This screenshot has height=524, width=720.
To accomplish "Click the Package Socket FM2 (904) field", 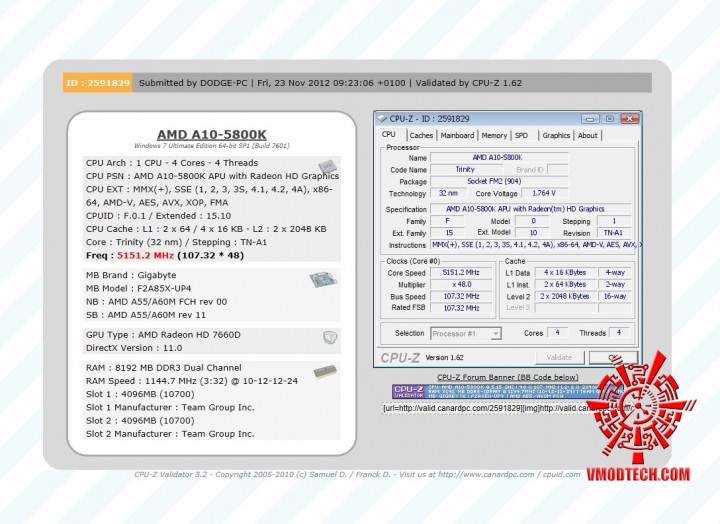I will point(499,181).
